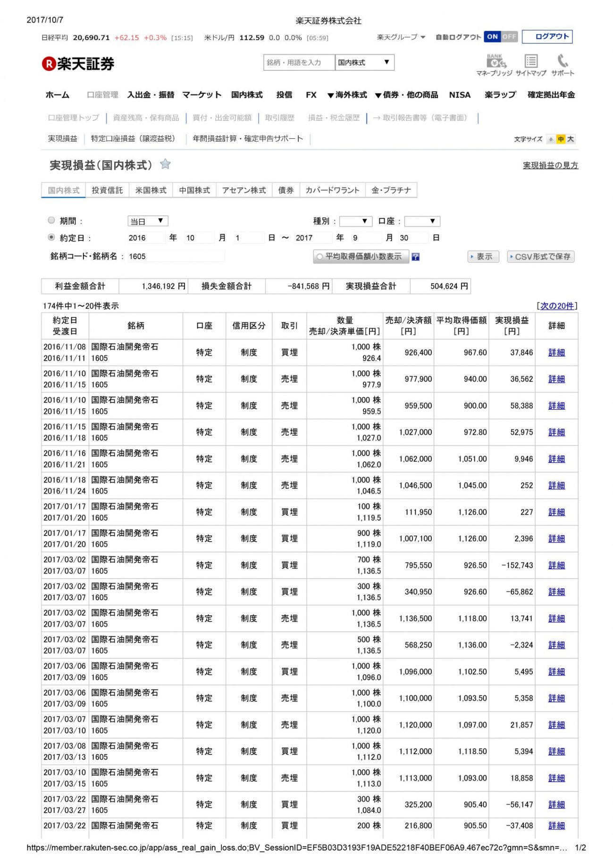Click the -841,568 円 loss total

pos(309,286)
